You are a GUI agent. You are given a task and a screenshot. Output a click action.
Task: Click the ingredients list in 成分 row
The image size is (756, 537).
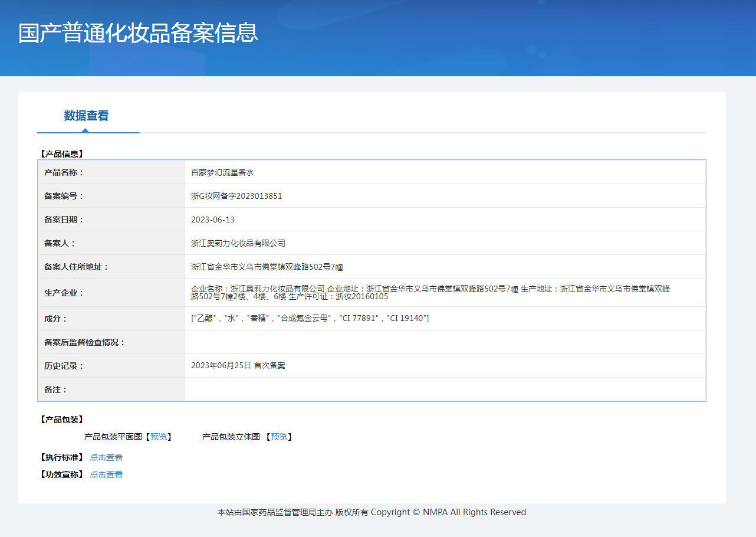click(x=310, y=319)
